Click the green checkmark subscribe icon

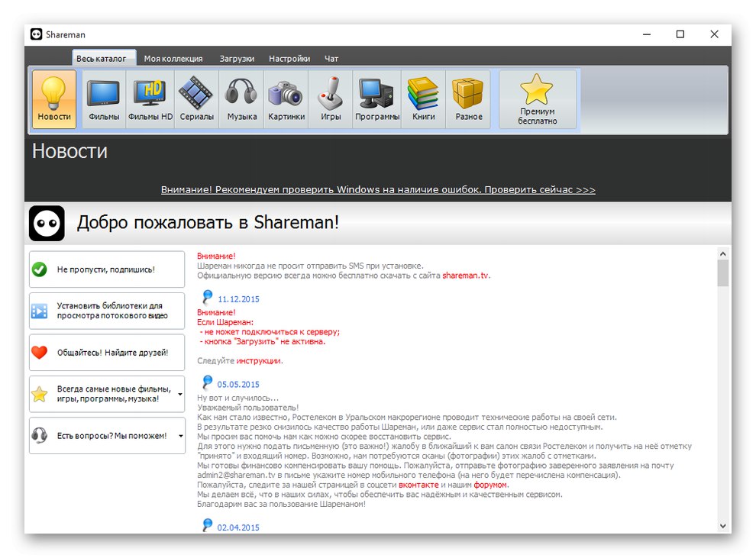40,269
